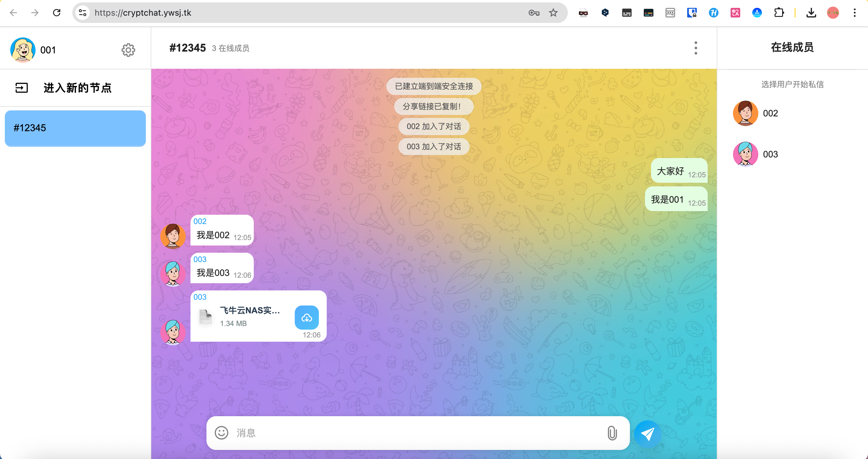
Task: Click the paperclip attachment icon
Action: pos(612,433)
